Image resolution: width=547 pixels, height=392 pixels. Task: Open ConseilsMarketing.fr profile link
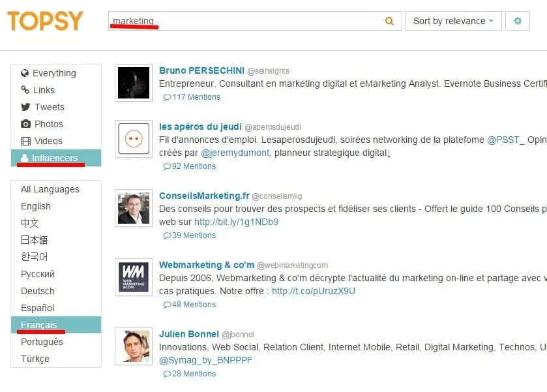(x=204, y=196)
